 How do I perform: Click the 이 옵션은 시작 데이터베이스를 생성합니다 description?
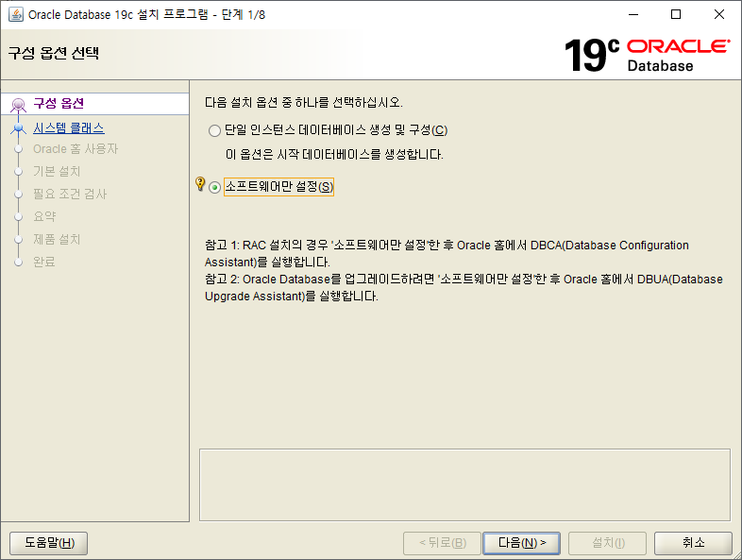[x=334, y=154]
